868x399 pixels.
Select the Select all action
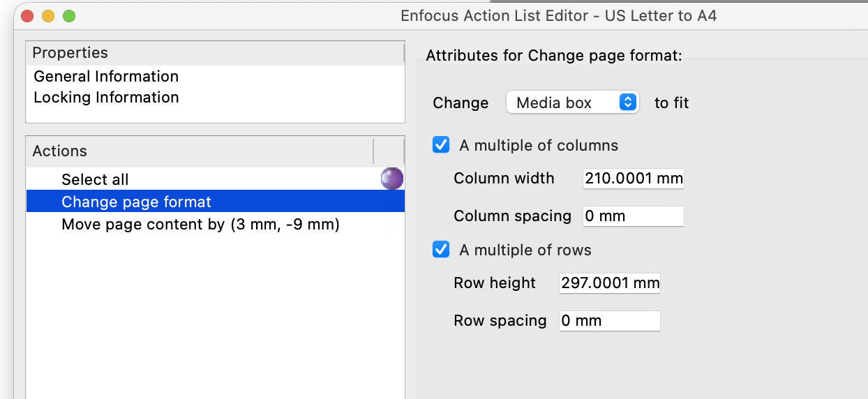[215, 179]
